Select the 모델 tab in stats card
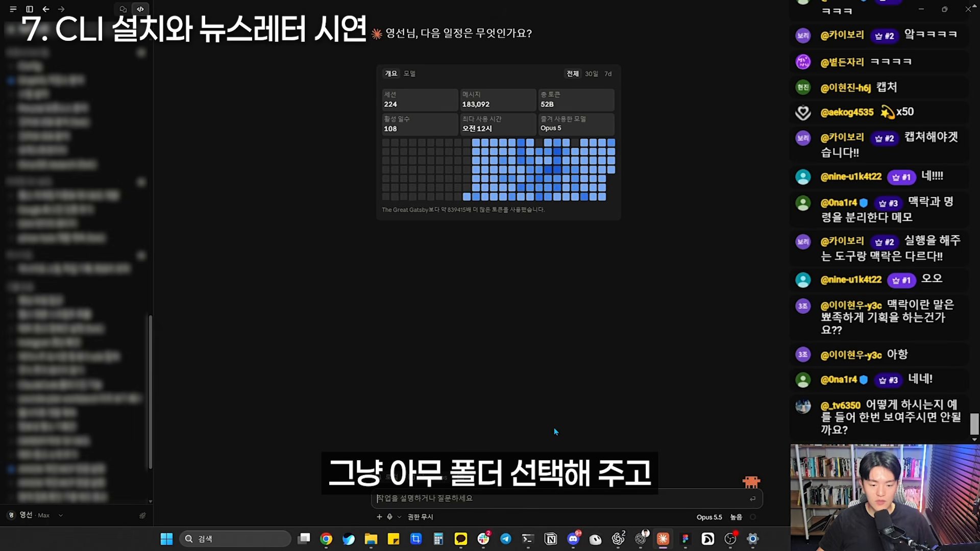Image resolution: width=980 pixels, height=551 pixels. pos(409,73)
